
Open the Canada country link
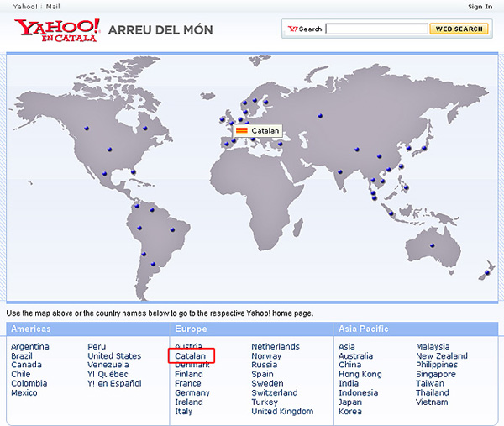pos(26,365)
